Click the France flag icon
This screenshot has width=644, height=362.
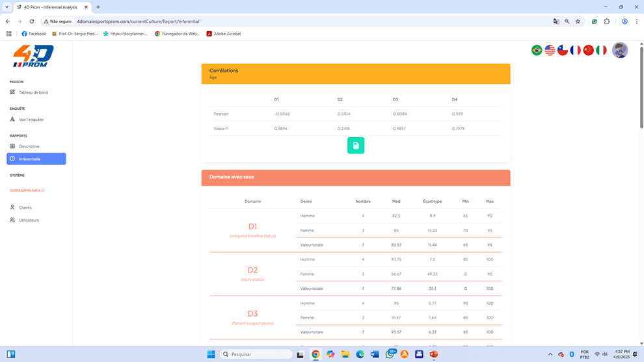click(x=576, y=50)
